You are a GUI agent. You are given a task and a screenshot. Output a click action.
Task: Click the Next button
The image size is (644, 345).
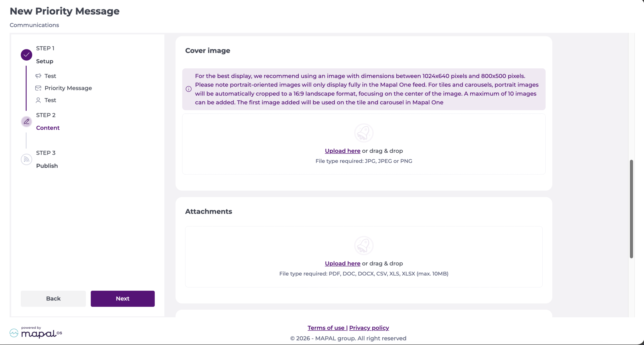click(123, 299)
